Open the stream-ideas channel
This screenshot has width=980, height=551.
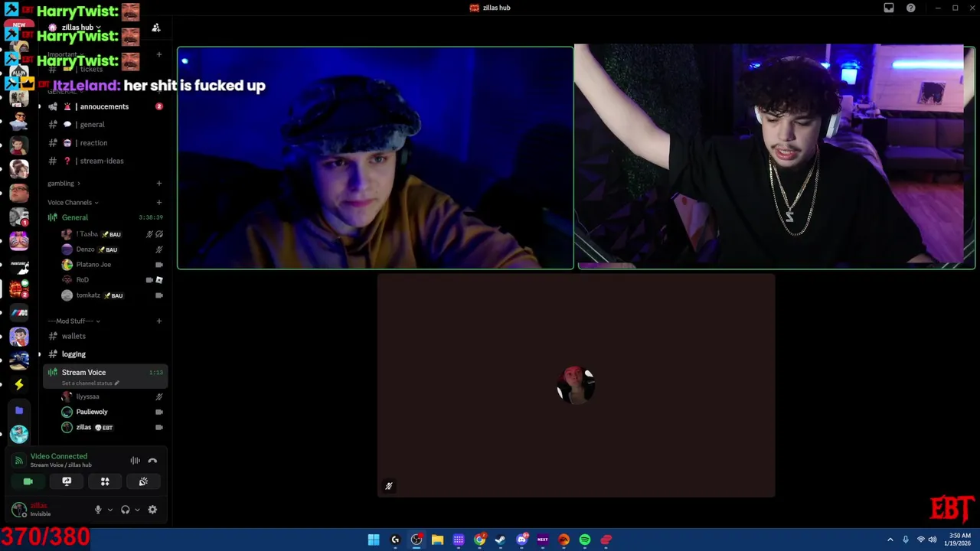point(105,161)
